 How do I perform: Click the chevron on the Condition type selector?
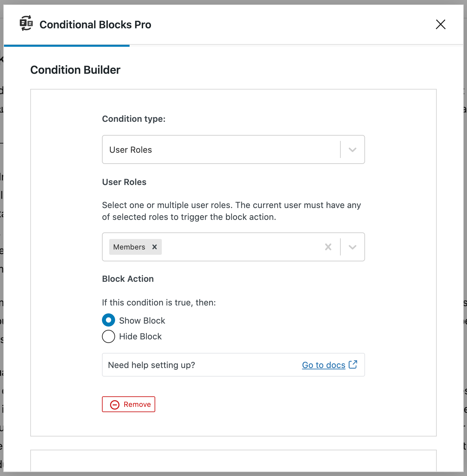(x=352, y=149)
